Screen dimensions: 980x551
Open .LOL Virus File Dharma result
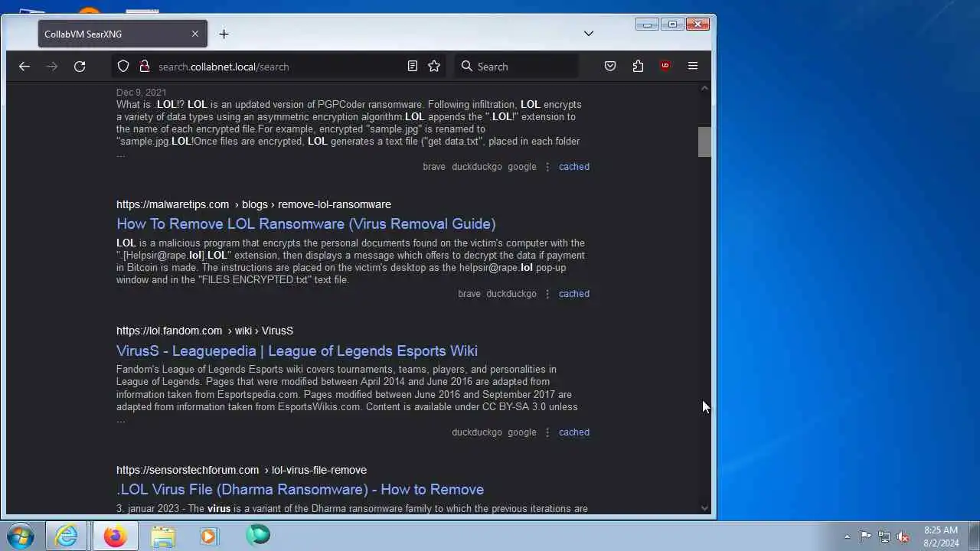click(300, 490)
